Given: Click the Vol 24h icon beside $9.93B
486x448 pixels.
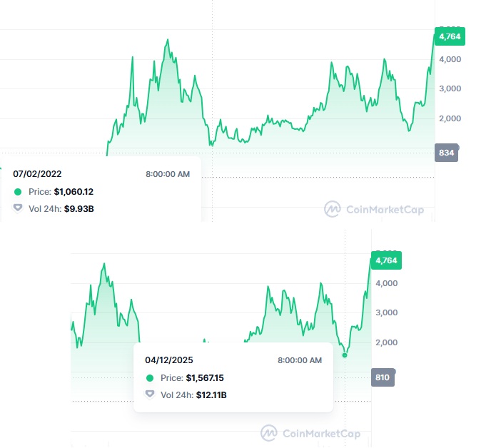Looking at the screenshot, I should (18, 208).
